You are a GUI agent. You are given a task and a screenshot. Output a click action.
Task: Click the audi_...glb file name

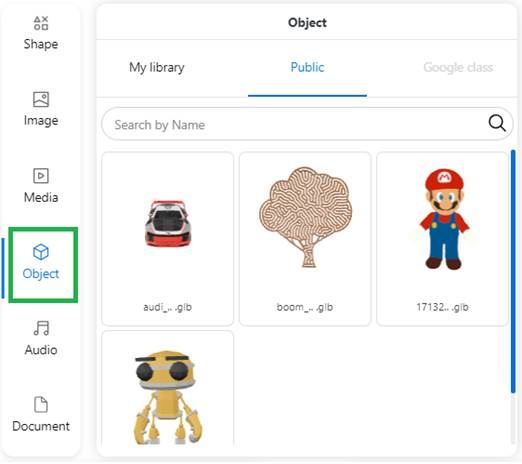click(x=168, y=307)
